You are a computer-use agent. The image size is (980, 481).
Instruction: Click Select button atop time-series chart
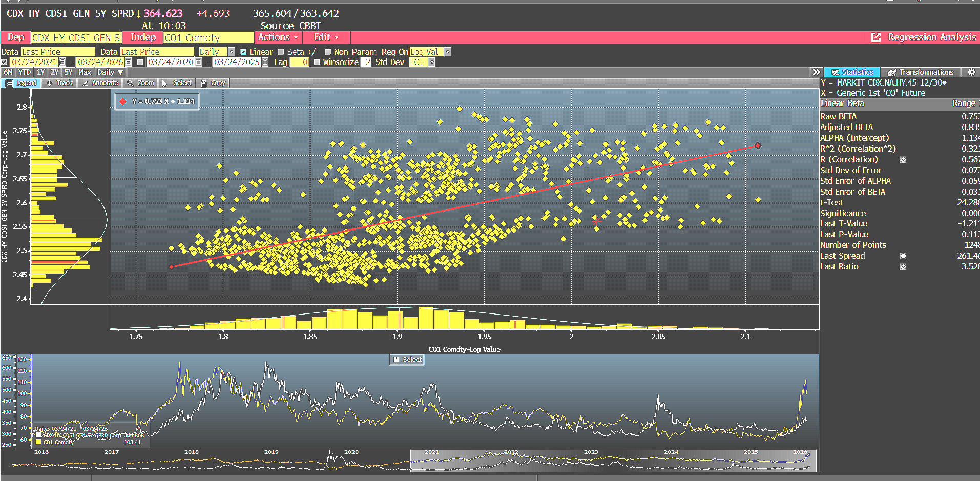click(x=407, y=360)
